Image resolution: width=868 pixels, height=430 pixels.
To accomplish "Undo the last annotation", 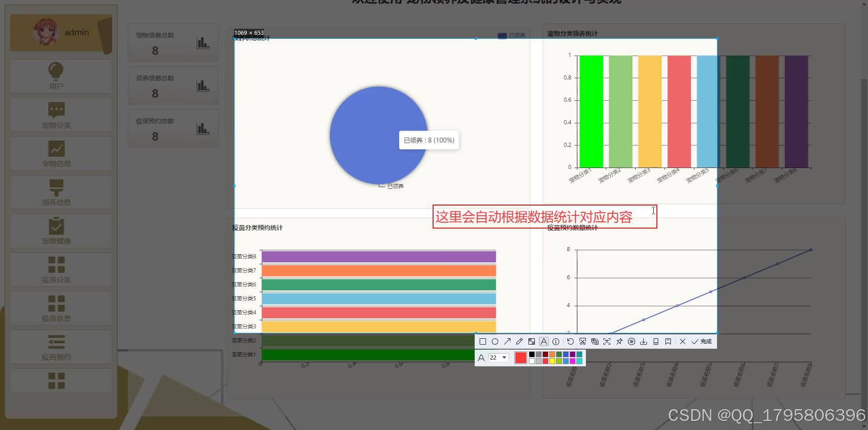I will click(x=571, y=341).
